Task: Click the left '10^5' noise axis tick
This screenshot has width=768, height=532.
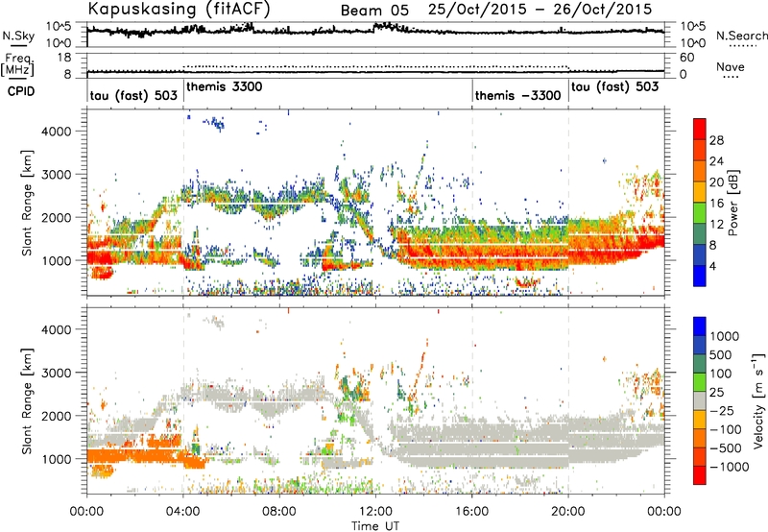Action: pyautogui.click(x=59, y=26)
